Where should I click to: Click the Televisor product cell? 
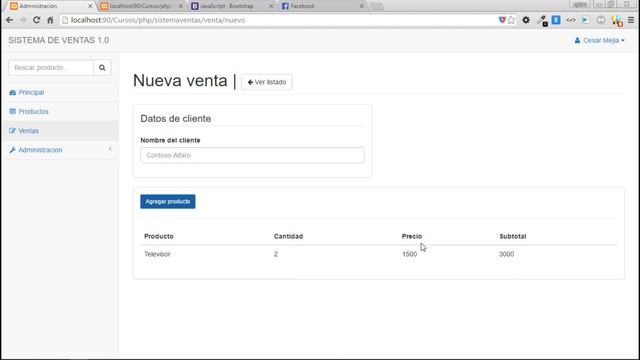tap(157, 254)
